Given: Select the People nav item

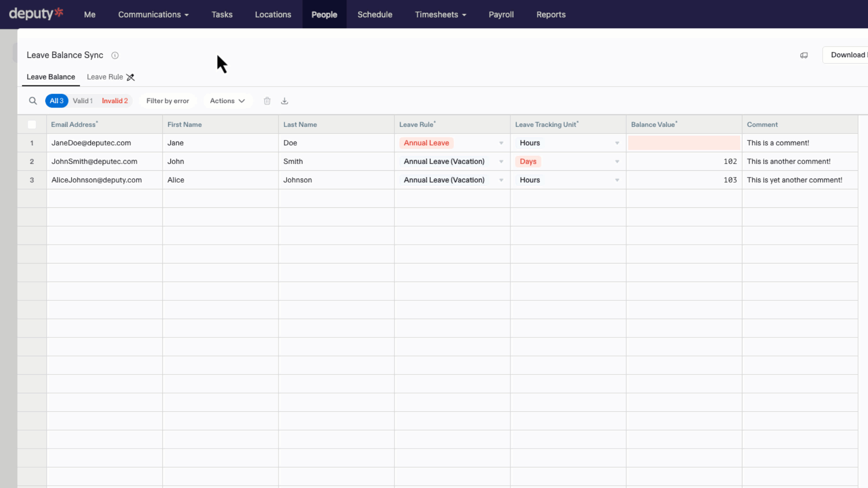Looking at the screenshot, I should point(324,14).
